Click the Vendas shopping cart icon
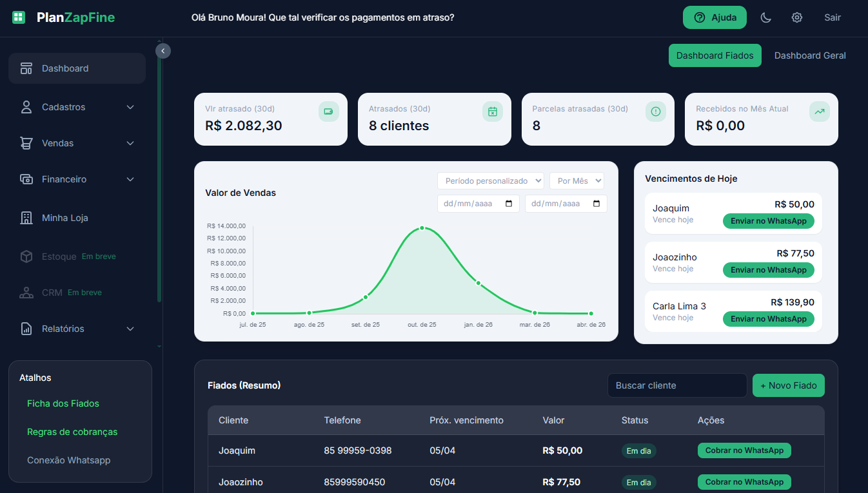 point(26,142)
